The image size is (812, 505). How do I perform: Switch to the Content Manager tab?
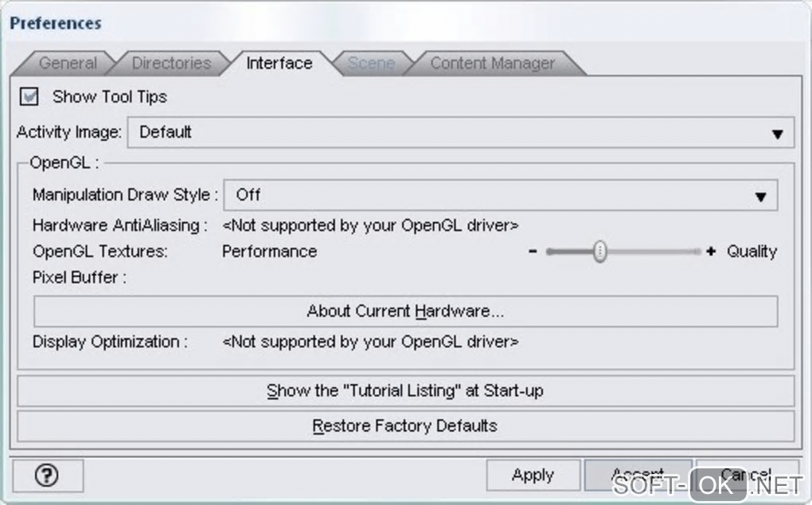(x=492, y=64)
